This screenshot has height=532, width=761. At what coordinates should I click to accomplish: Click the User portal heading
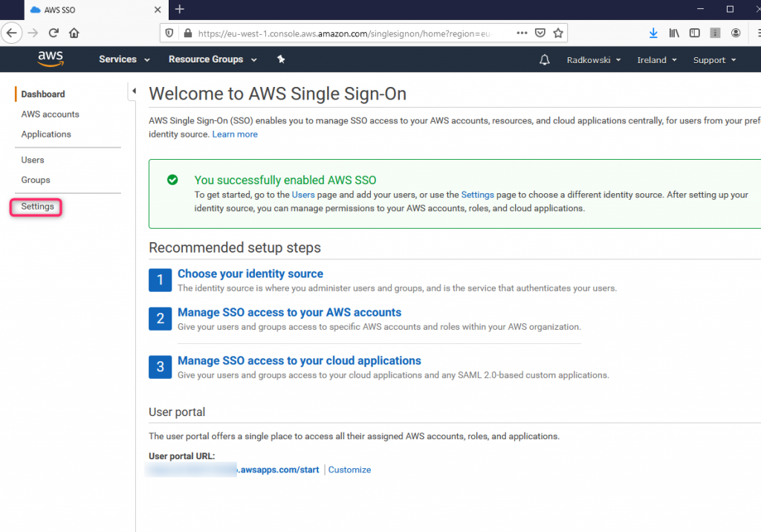pos(177,412)
